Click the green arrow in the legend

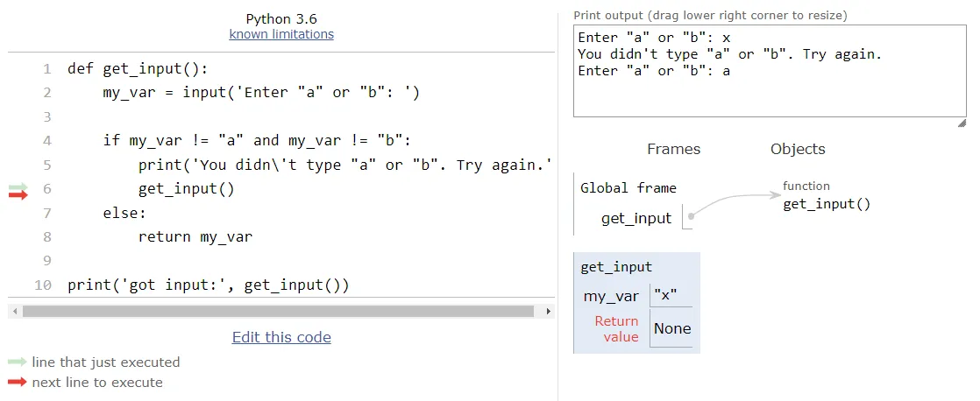[17, 362]
